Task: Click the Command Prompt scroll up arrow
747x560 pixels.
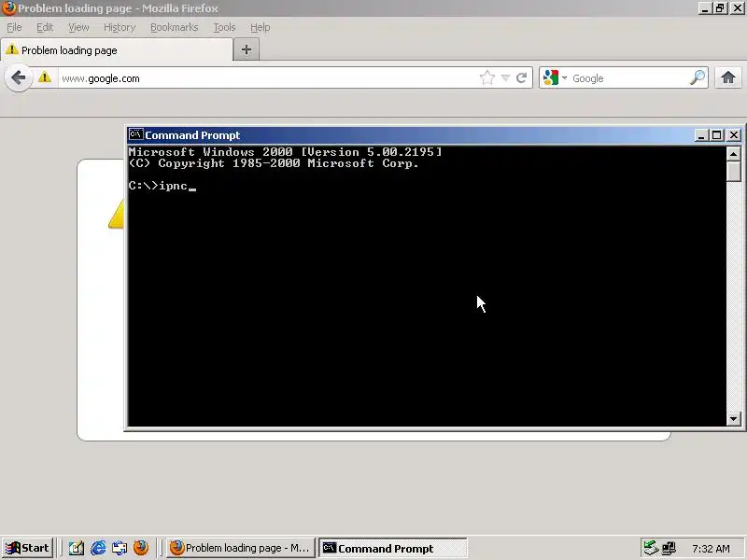Action: tap(734, 153)
